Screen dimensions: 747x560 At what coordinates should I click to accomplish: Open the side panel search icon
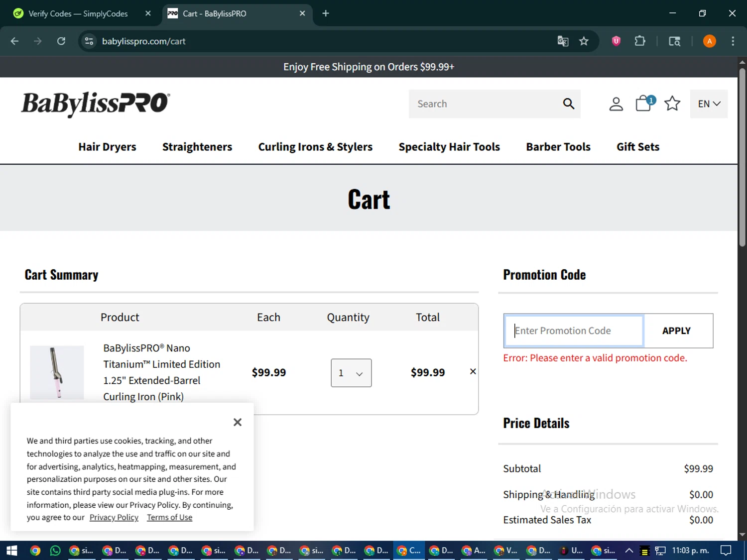point(674,41)
